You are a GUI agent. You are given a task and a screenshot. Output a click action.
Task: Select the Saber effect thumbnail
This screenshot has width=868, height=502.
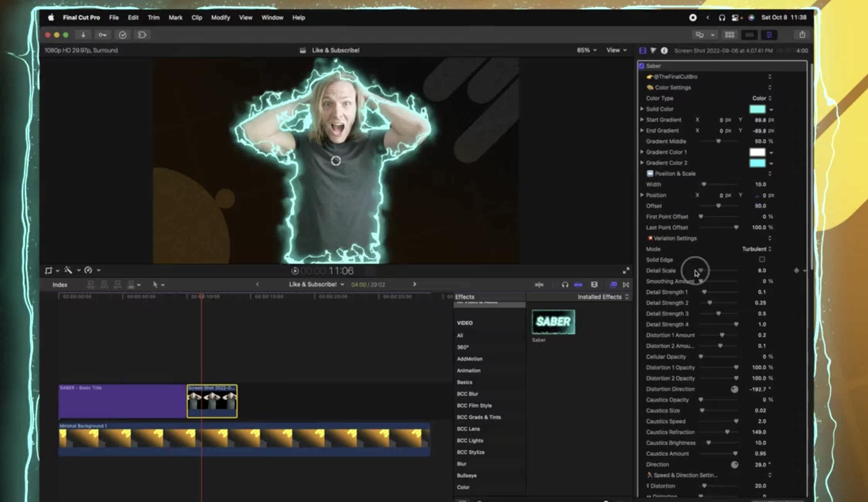pyautogui.click(x=553, y=322)
